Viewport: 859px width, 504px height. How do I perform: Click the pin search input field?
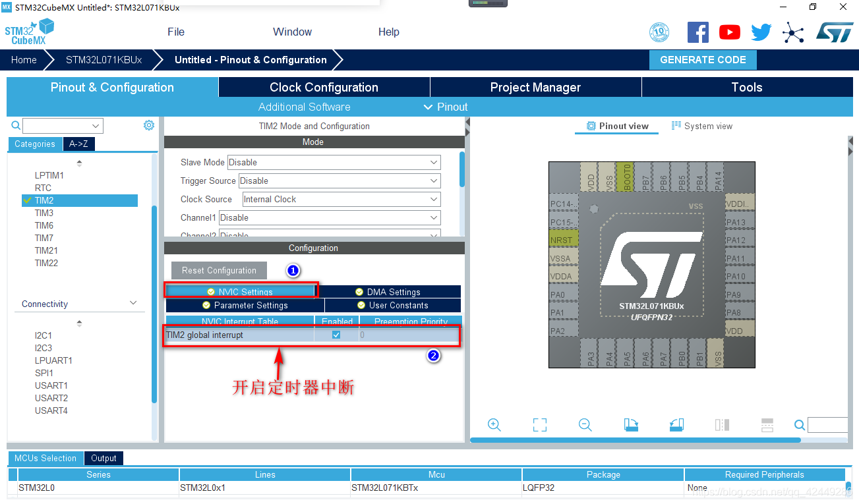(827, 425)
